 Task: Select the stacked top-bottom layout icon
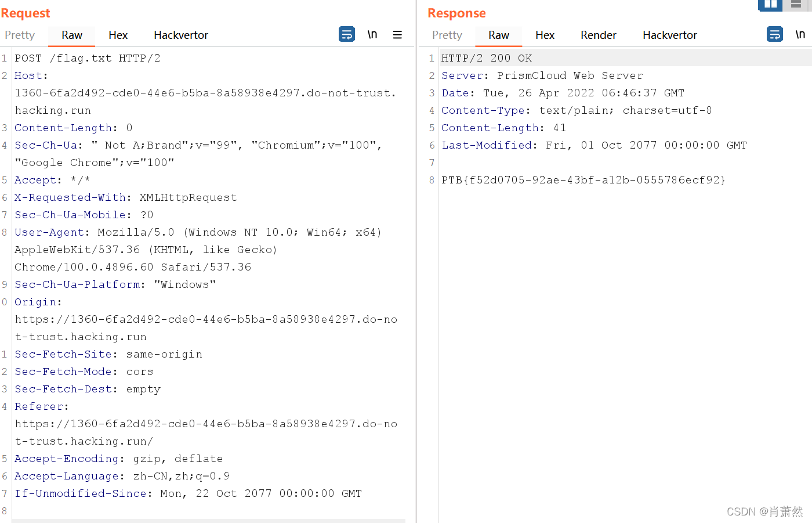[x=796, y=5]
